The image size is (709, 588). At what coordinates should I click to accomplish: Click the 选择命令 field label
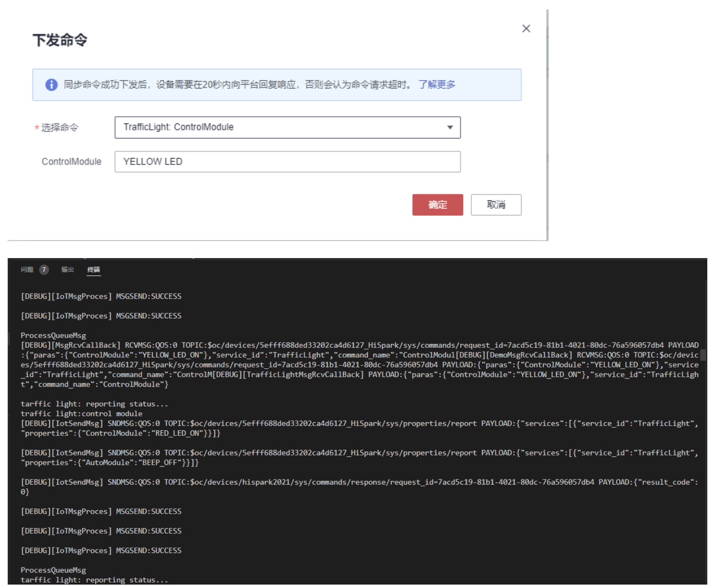[60, 127]
